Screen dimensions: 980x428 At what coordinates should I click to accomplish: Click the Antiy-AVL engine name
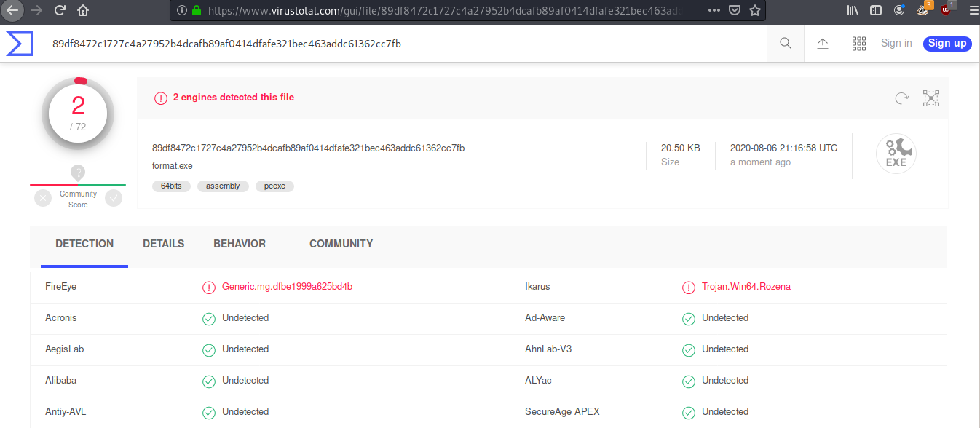pos(66,412)
